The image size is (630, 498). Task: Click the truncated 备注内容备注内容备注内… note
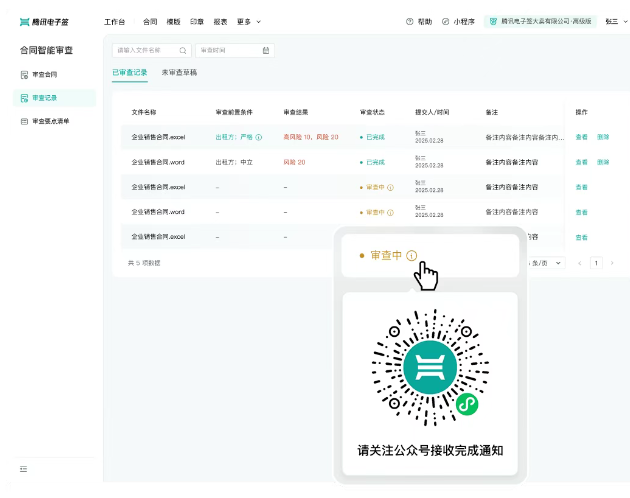tap(525, 137)
